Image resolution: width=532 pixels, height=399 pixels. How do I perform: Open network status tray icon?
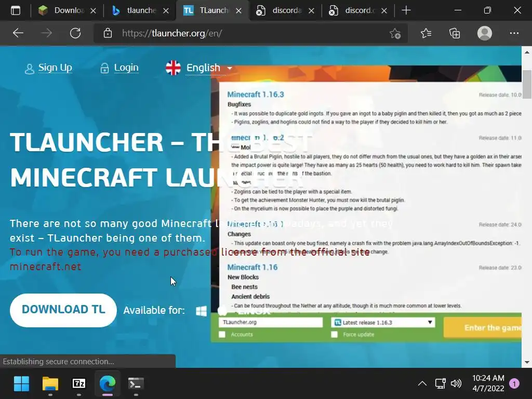tap(440, 384)
